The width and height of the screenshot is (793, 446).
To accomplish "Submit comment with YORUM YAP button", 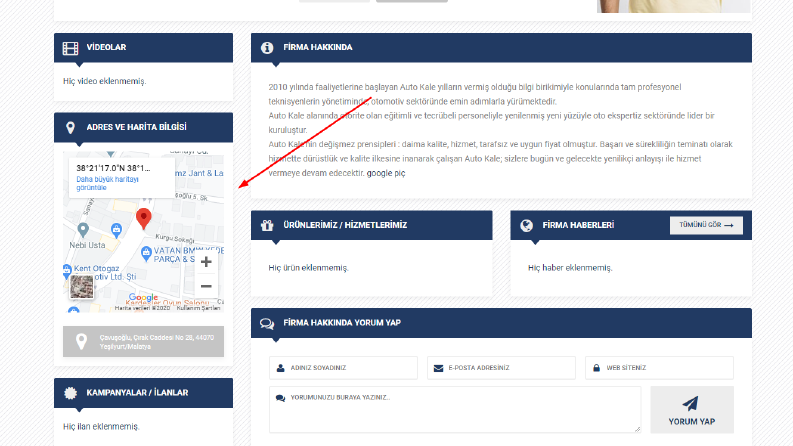I will (692, 410).
